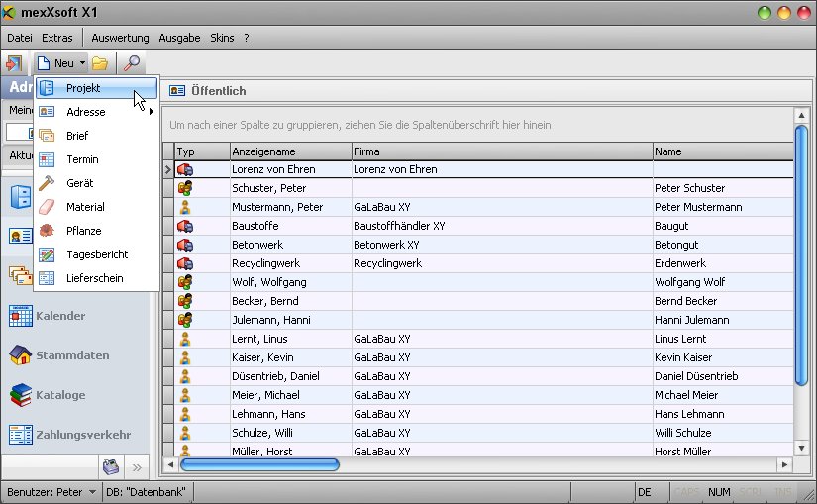Open Kataloge in the sidebar
The width and height of the screenshot is (817, 504).
60,395
